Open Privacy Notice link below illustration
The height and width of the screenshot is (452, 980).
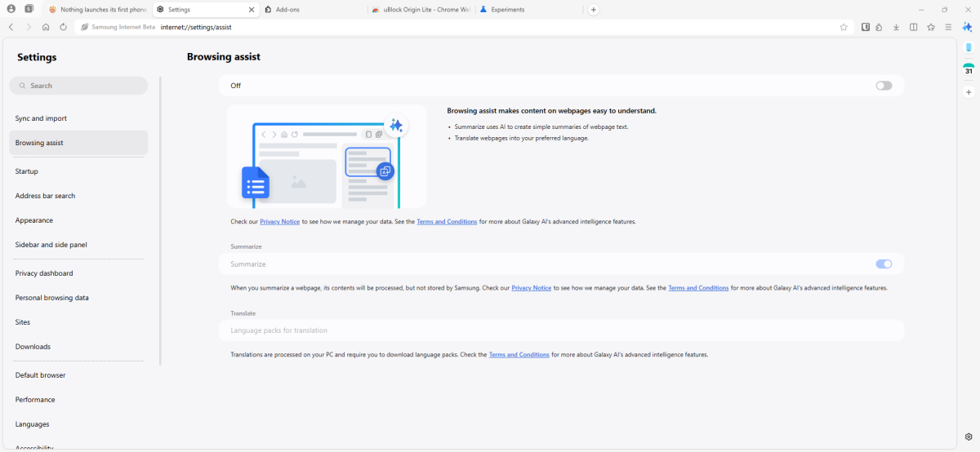pos(279,222)
